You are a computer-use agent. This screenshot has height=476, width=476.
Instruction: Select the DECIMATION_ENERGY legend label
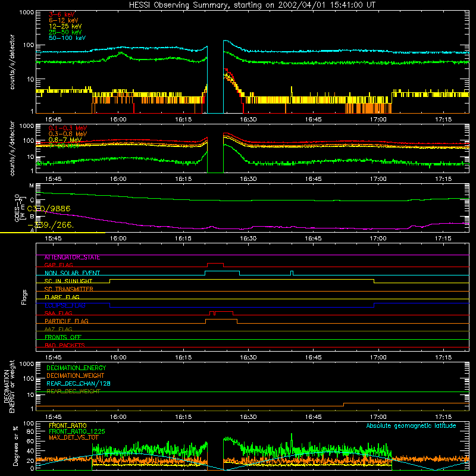(x=76, y=368)
